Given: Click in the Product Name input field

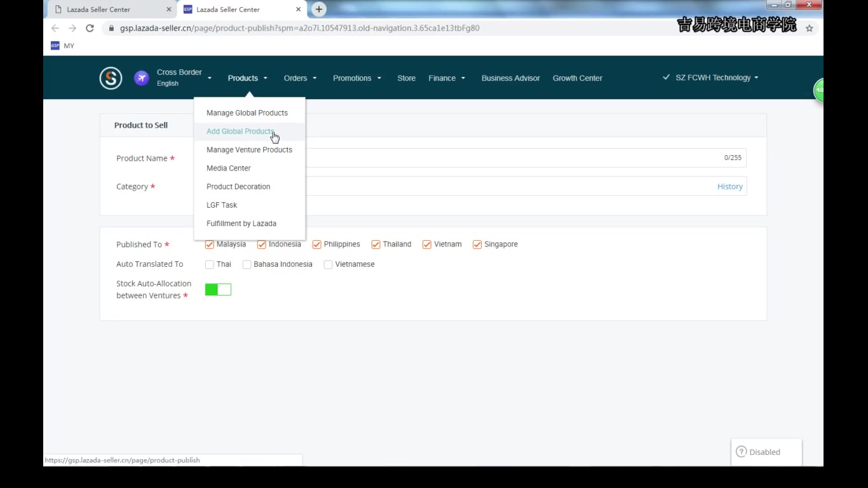Looking at the screenshot, I should point(475,158).
